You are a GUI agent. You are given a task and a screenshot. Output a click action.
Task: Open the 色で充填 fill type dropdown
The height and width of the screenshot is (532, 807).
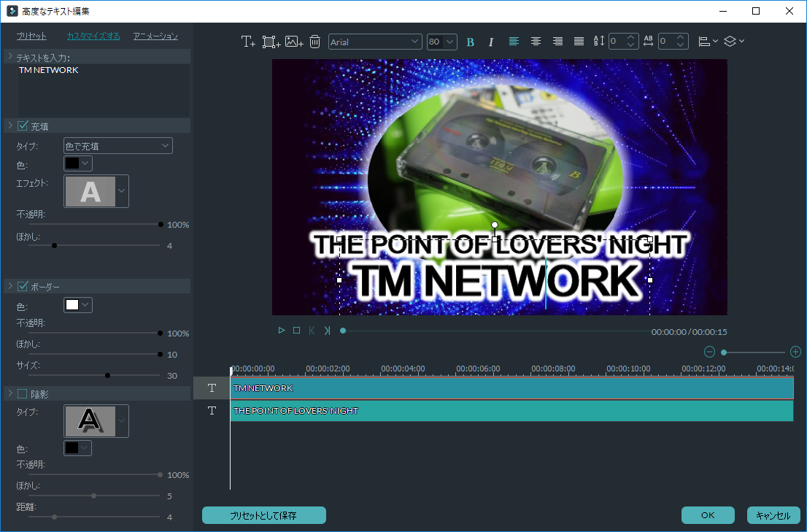tap(118, 146)
